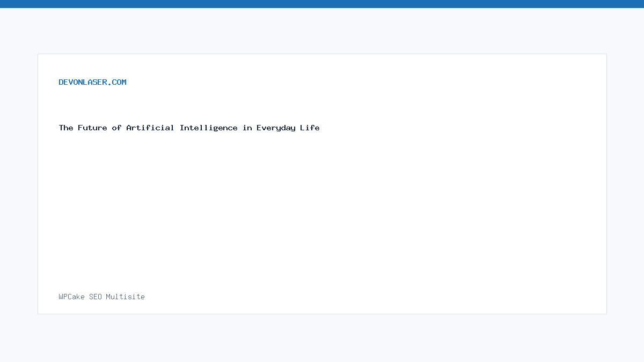Click the 'DEVONLASER' part of the site name

(83, 82)
